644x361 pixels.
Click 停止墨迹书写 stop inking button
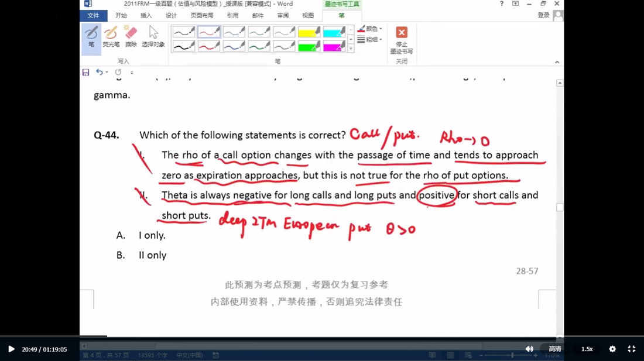[x=402, y=40]
